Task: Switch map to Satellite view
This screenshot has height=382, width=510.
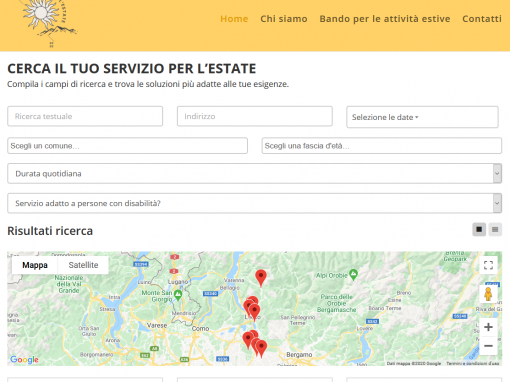Action: tap(83, 265)
